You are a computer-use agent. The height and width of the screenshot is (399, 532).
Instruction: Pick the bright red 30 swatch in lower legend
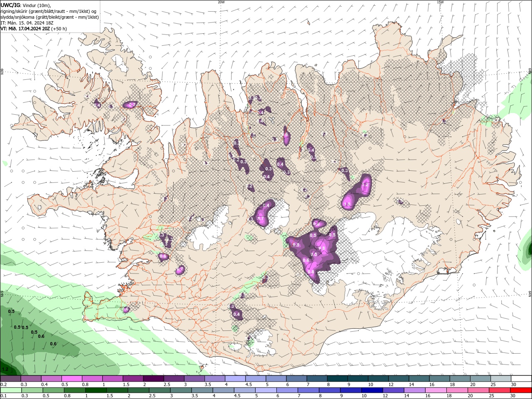click(x=521, y=390)
